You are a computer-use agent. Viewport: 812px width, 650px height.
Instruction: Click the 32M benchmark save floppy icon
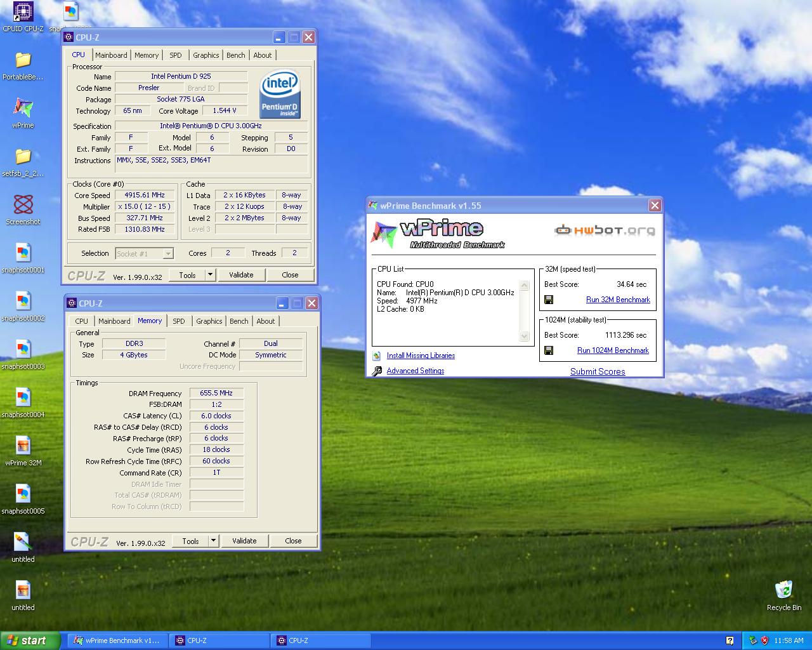point(549,300)
